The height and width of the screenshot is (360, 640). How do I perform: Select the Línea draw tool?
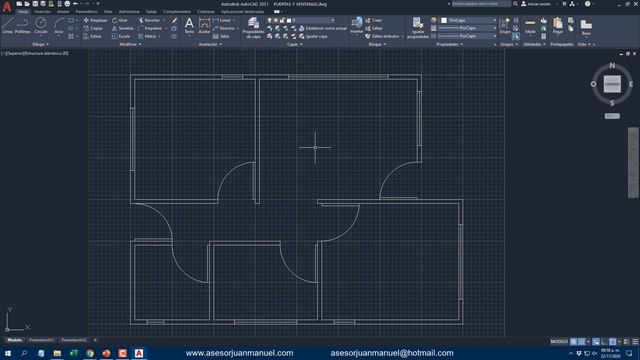(7, 25)
